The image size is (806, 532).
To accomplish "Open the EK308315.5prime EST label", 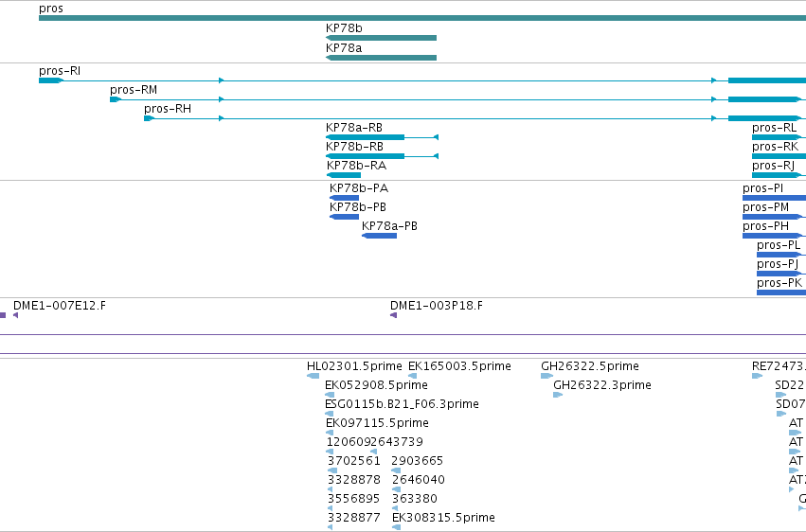I will pyautogui.click(x=443, y=518).
